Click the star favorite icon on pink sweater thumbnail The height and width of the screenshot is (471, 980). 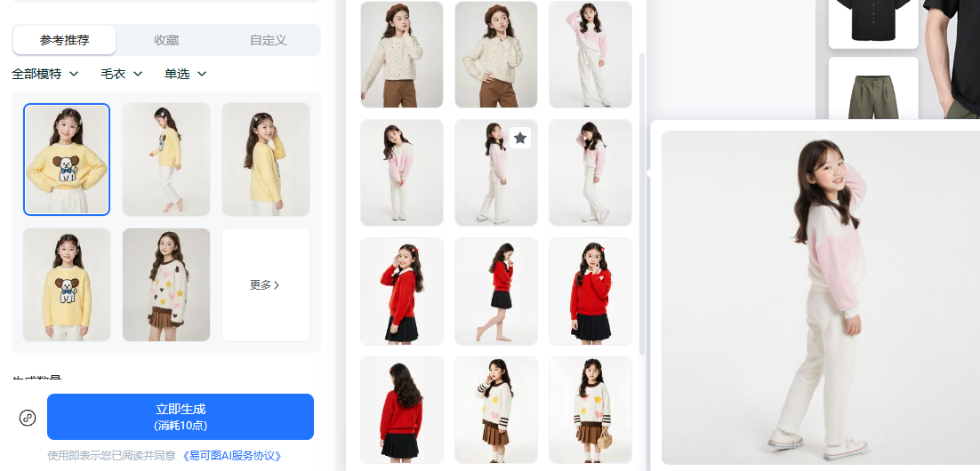point(520,138)
